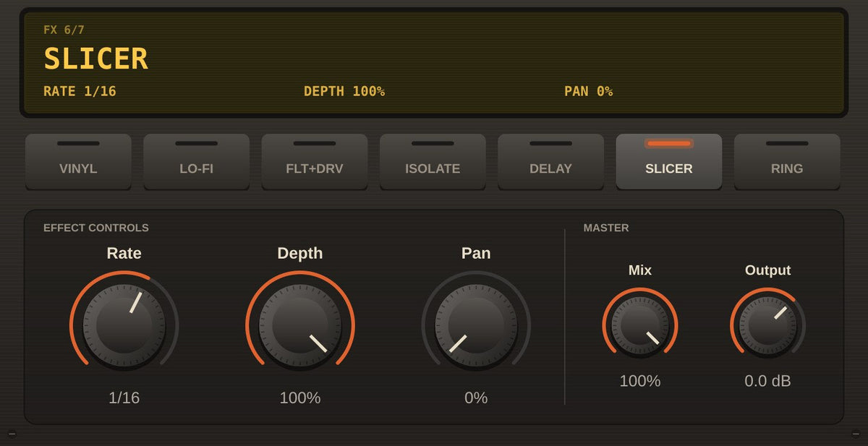The height and width of the screenshot is (446, 868).
Task: Click the Output knob
Action: pyautogui.click(x=768, y=325)
